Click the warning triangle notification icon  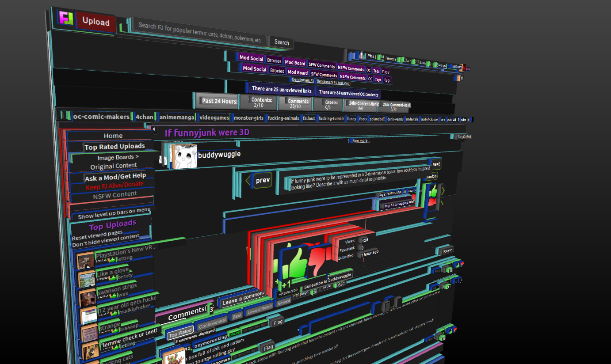361,55
